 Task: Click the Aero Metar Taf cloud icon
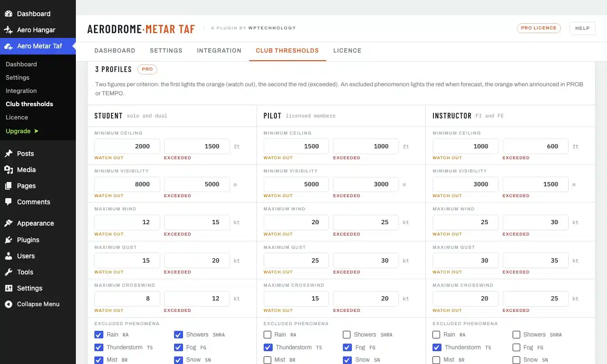point(9,46)
